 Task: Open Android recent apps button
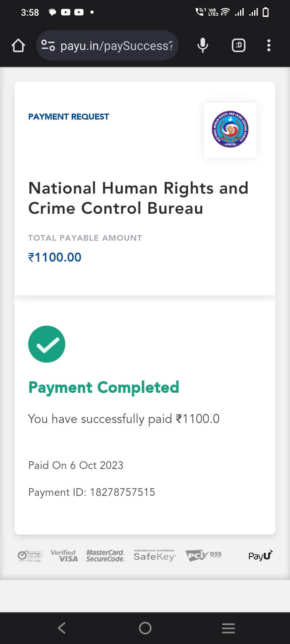click(228, 628)
